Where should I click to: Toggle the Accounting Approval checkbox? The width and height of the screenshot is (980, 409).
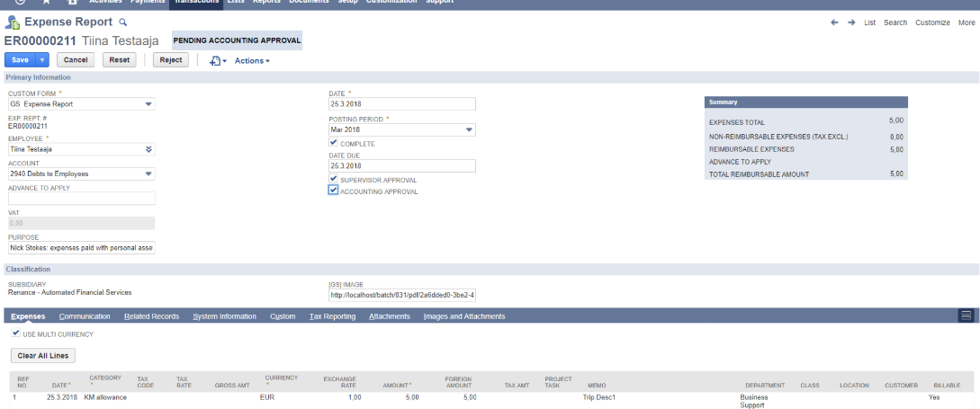(x=334, y=191)
